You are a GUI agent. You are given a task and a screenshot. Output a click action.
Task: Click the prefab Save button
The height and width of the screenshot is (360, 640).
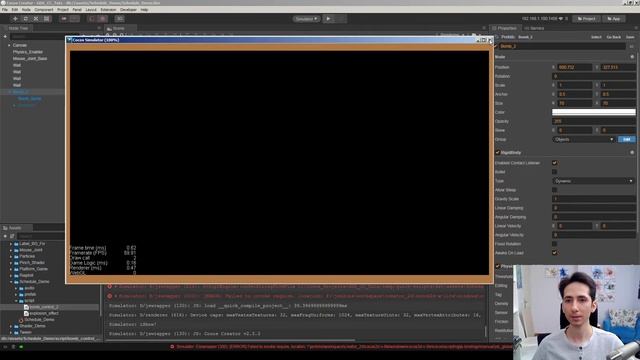(x=630, y=37)
